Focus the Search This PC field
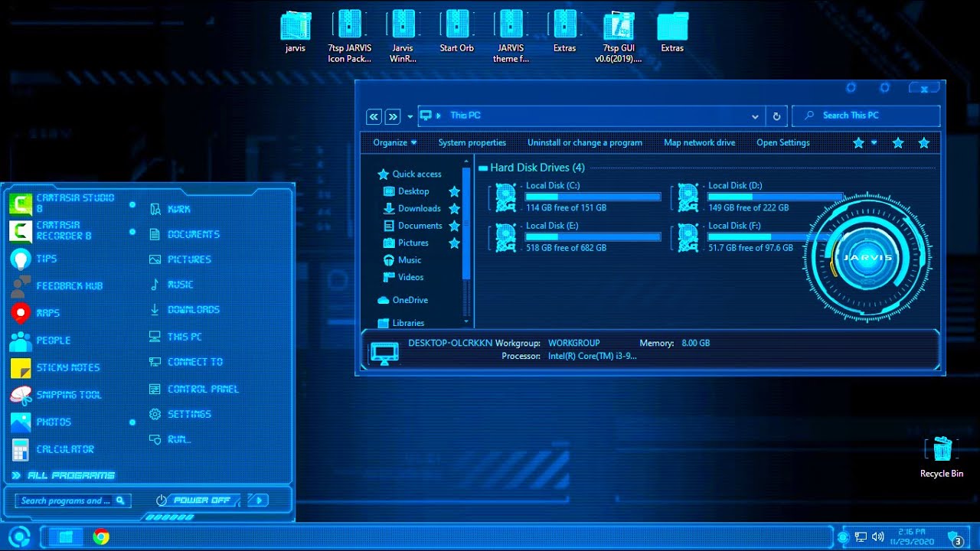 [x=866, y=116]
